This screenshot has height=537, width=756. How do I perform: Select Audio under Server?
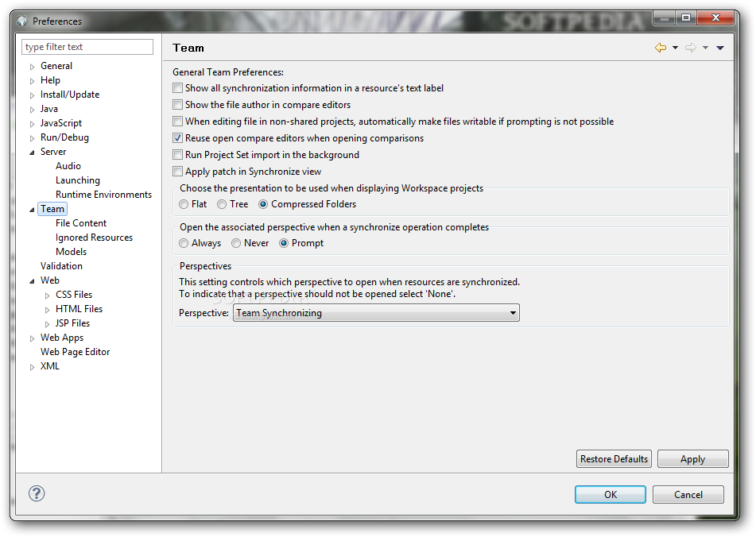pos(68,166)
